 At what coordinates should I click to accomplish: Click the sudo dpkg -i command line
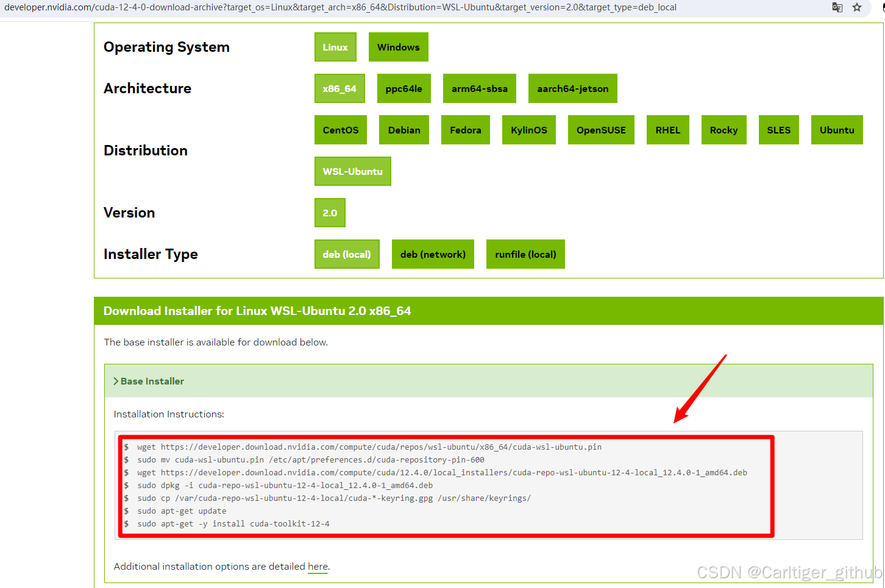pyautogui.click(x=285, y=485)
